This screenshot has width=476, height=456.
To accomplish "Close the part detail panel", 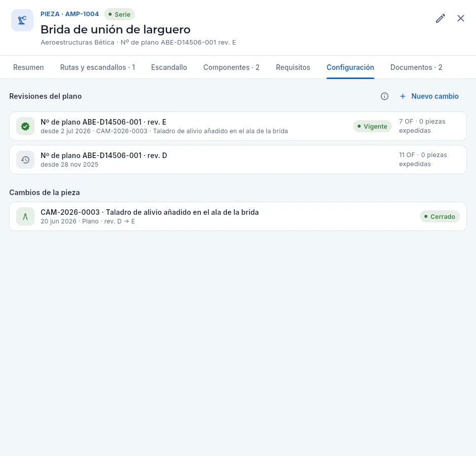I will point(460,19).
